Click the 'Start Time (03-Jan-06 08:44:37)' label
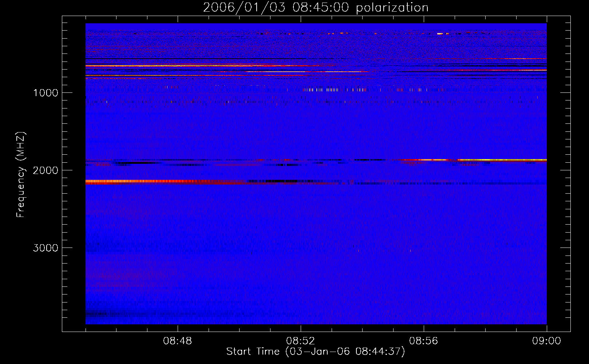Viewport: 589px width, 364px height. 316,352
